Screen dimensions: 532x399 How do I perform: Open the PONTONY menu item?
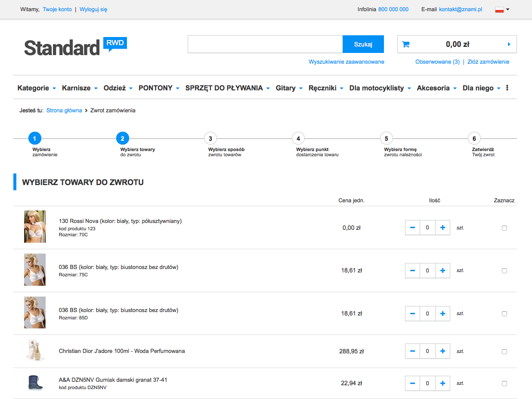point(158,88)
